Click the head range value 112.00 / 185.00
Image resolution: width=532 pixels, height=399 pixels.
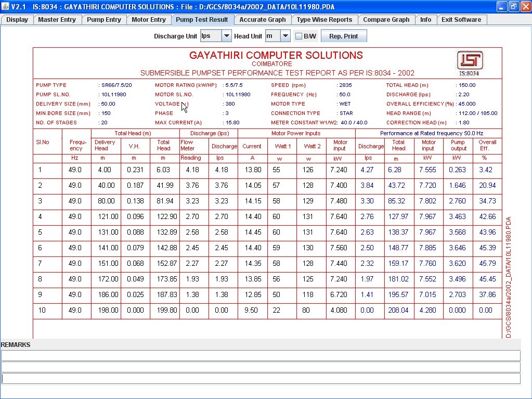(x=478, y=113)
